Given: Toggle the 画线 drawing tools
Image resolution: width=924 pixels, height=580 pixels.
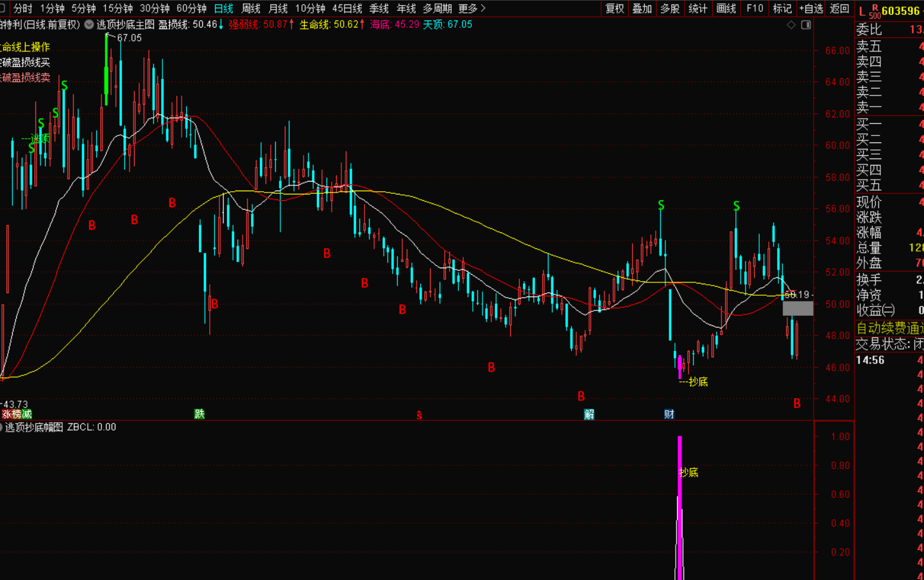Looking at the screenshot, I should [726, 8].
